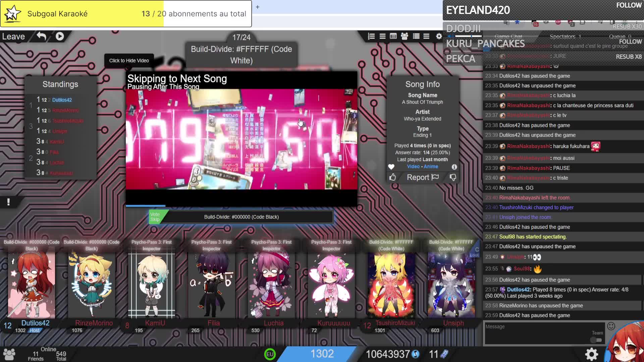Open the Video link in Song Info
Screen dimensions: 644x362
pyautogui.click(x=413, y=167)
